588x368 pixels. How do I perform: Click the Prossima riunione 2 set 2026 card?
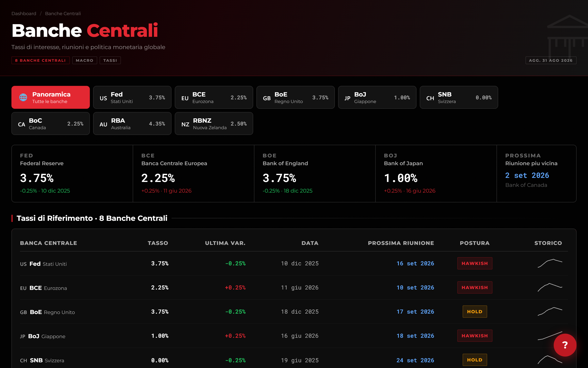click(537, 174)
